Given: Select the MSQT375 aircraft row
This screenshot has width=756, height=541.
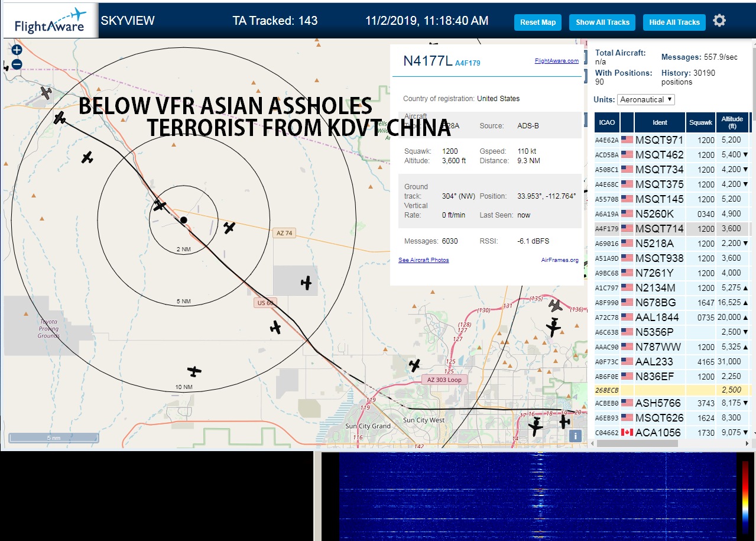Looking at the screenshot, I should pyautogui.click(x=672, y=184).
